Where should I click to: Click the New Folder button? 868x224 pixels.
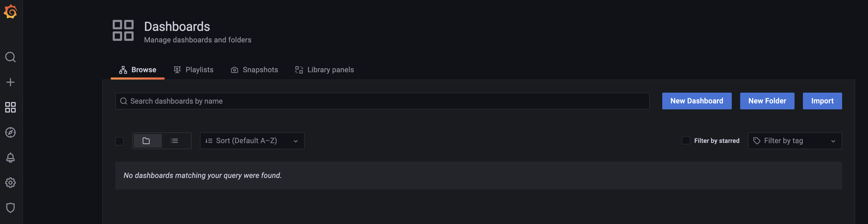coord(767,101)
